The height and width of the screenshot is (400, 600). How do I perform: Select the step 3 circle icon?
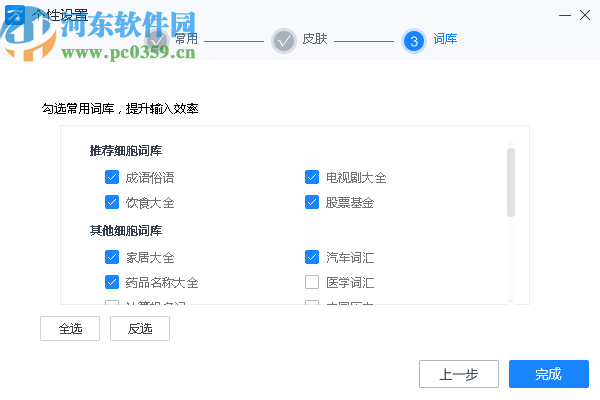click(414, 41)
